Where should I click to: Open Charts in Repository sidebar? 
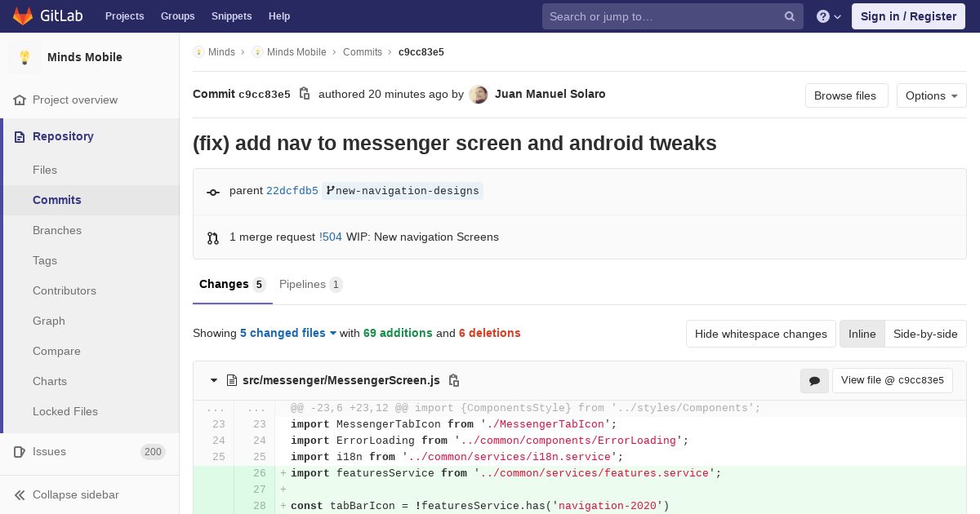[50, 381]
